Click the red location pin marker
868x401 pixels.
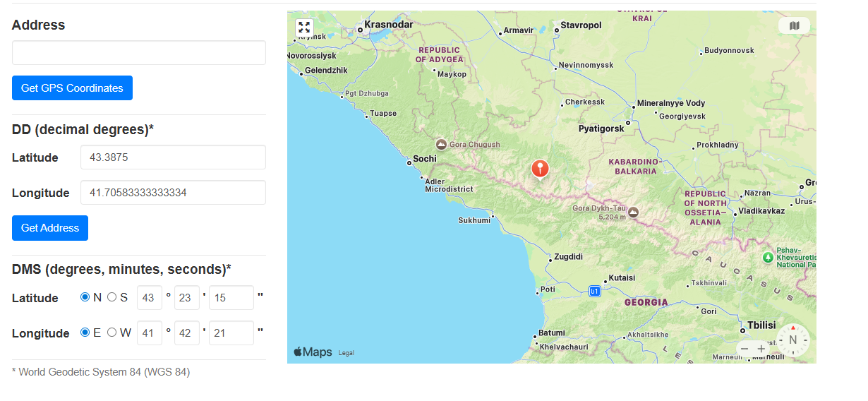(x=540, y=169)
